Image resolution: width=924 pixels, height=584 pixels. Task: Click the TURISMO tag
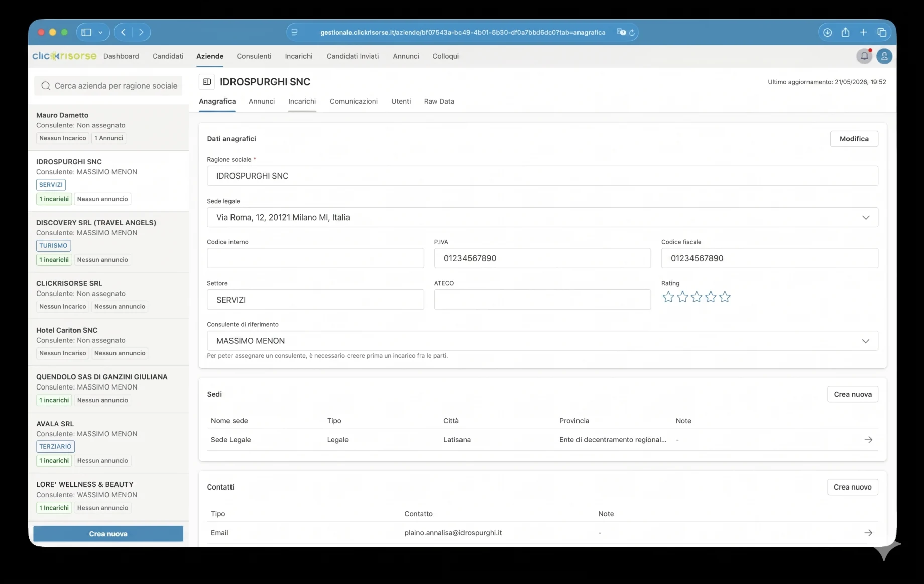point(53,246)
